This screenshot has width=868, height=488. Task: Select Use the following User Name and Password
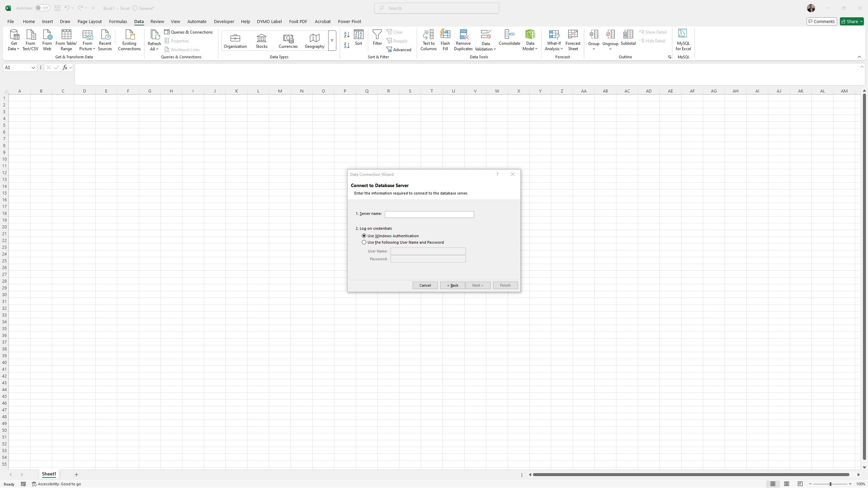[364, 242]
